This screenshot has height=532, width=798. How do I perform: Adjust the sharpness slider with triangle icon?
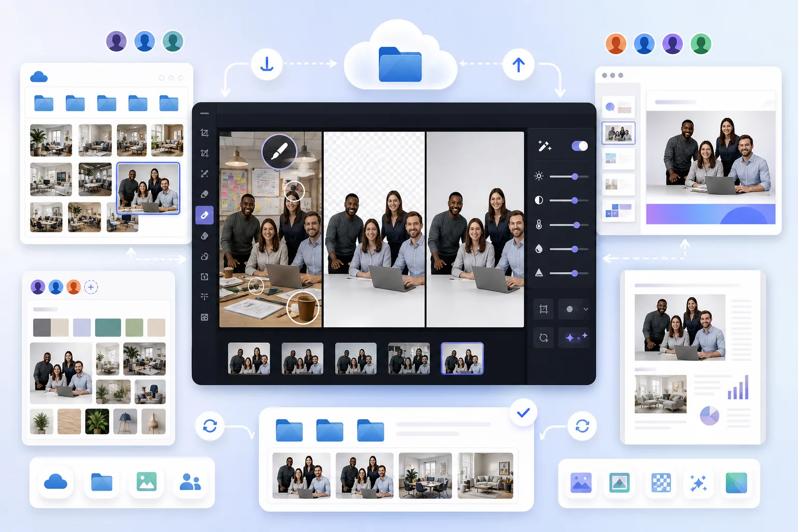568,273
